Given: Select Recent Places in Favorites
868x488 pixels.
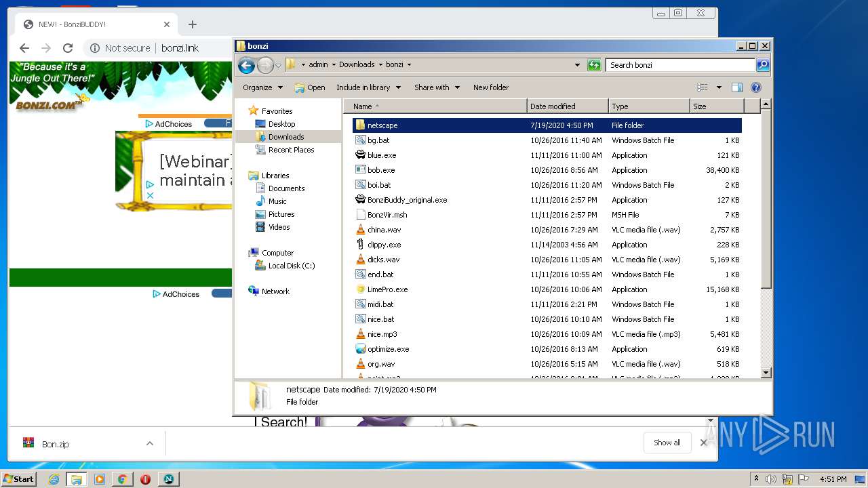Looking at the screenshot, I should 291,150.
